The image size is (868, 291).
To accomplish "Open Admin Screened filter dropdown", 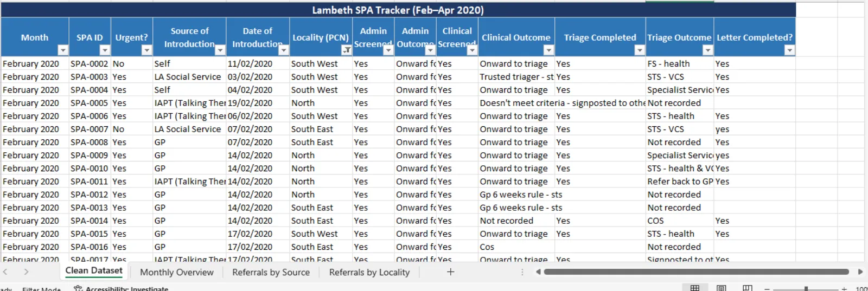I will pos(388,50).
